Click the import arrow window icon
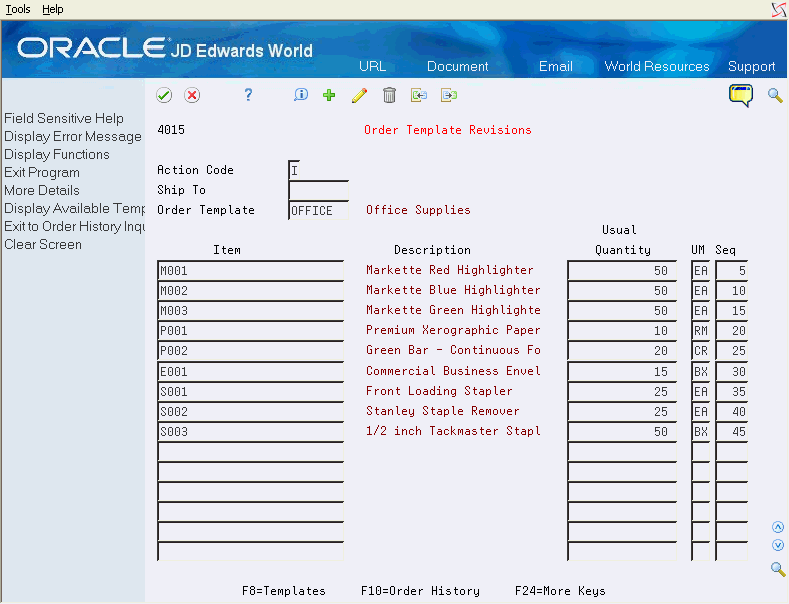 [419, 95]
